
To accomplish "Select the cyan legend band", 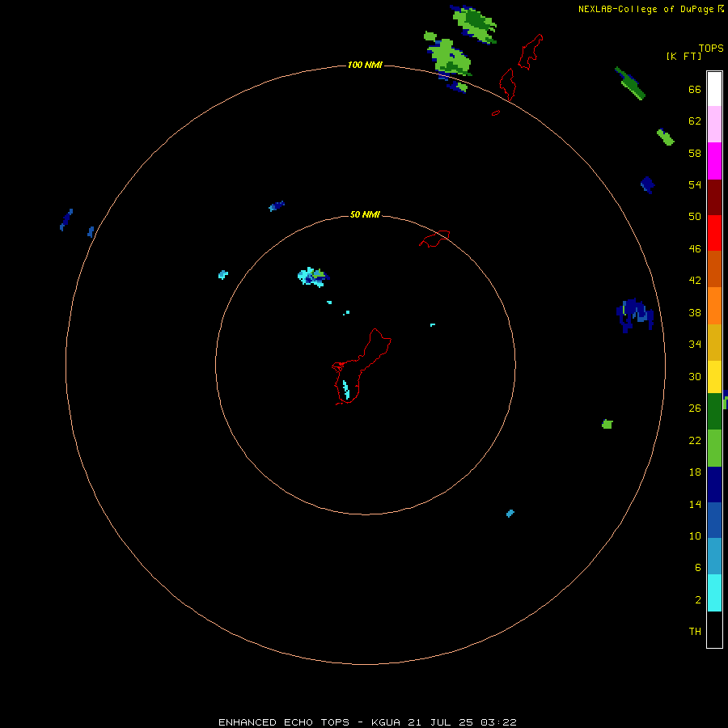I will [714, 593].
